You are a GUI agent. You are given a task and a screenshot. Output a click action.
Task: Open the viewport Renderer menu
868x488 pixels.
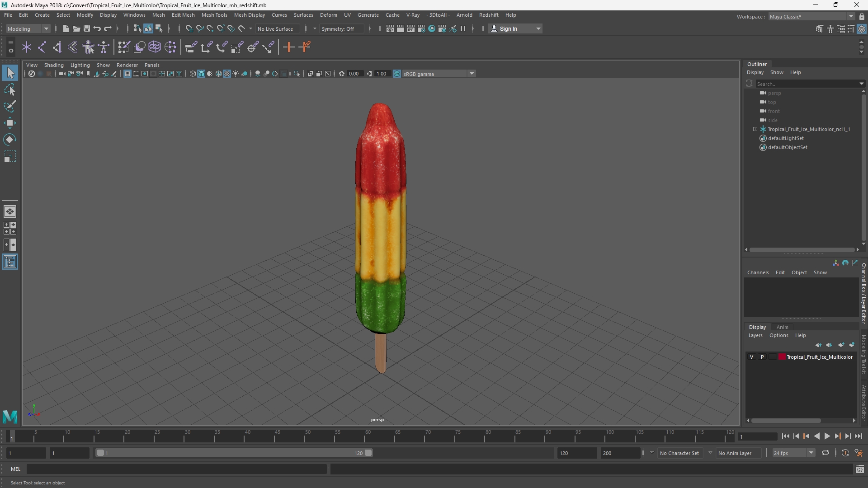click(x=127, y=65)
